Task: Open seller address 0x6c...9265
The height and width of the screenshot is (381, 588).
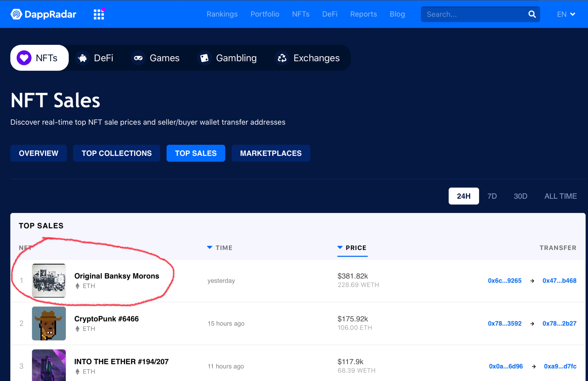Action: tap(504, 281)
